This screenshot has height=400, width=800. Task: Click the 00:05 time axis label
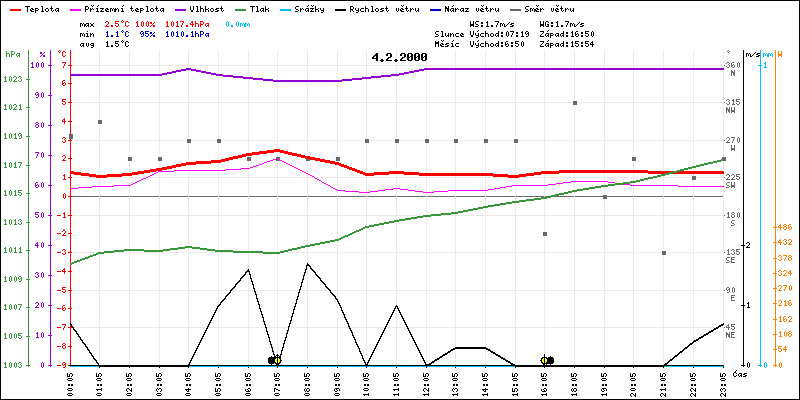70,380
